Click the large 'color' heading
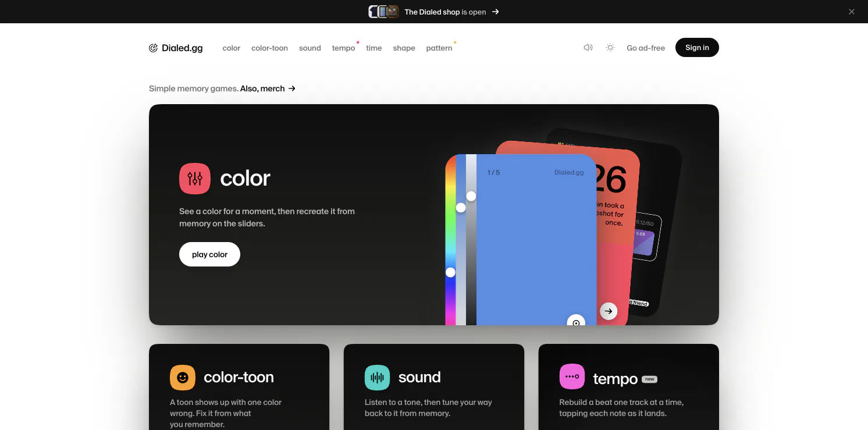Viewport: 868px width, 430px height. click(x=245, y=179)
